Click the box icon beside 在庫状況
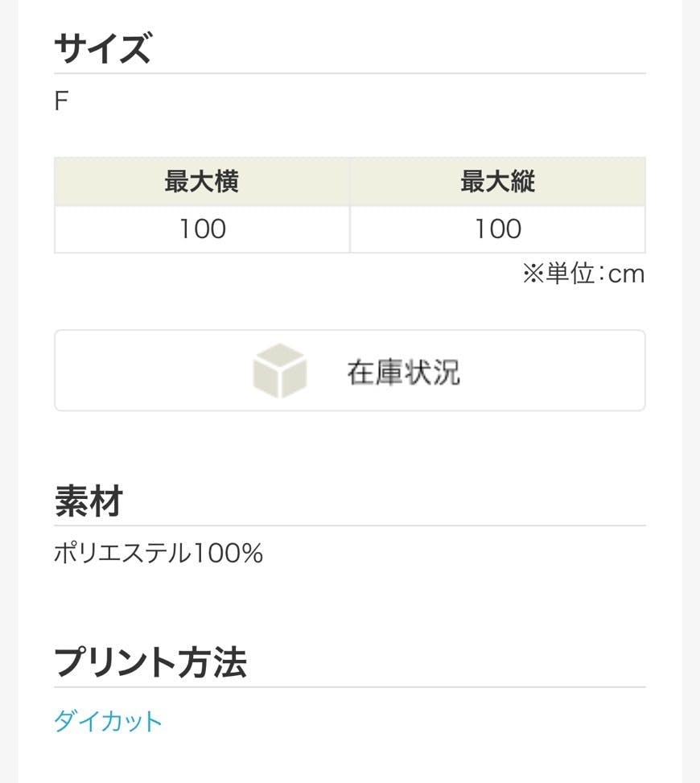The width and height of the screenshot is (700, 783). (279, 371)
